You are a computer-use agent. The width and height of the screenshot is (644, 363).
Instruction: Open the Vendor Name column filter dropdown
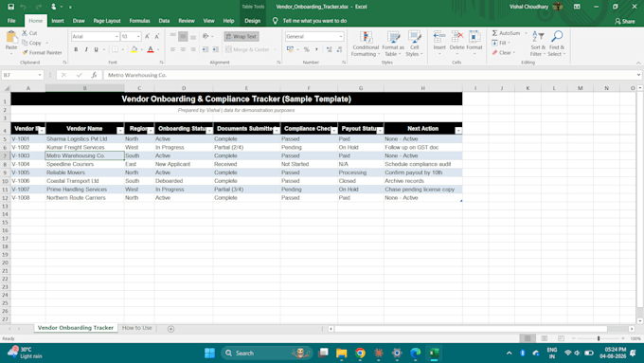(x=120, y=131)
